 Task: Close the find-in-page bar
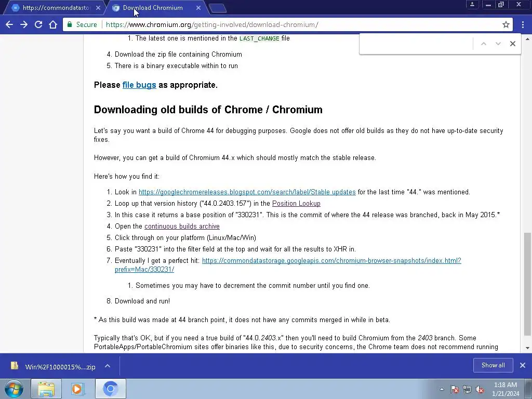513,44
